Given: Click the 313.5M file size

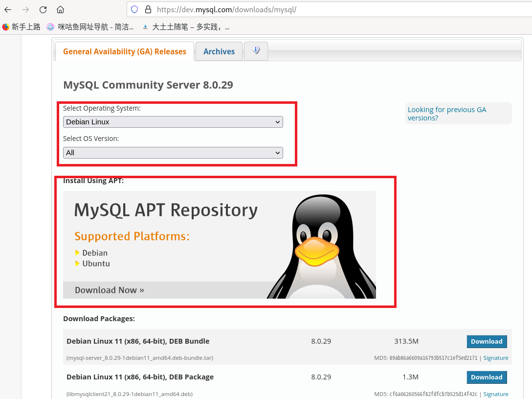Looking at the screenshot, I should [x=406, y=341].
